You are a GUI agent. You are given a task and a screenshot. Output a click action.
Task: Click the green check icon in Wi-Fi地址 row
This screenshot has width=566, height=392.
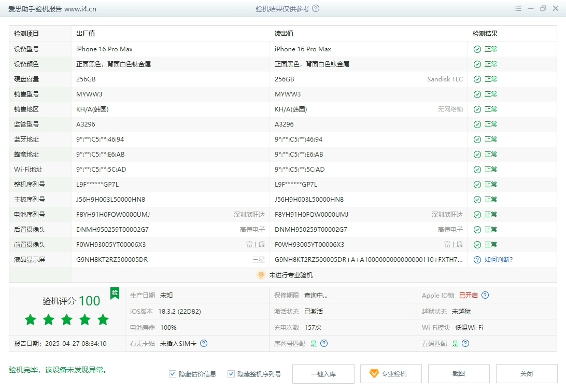(x=477, y=170)
